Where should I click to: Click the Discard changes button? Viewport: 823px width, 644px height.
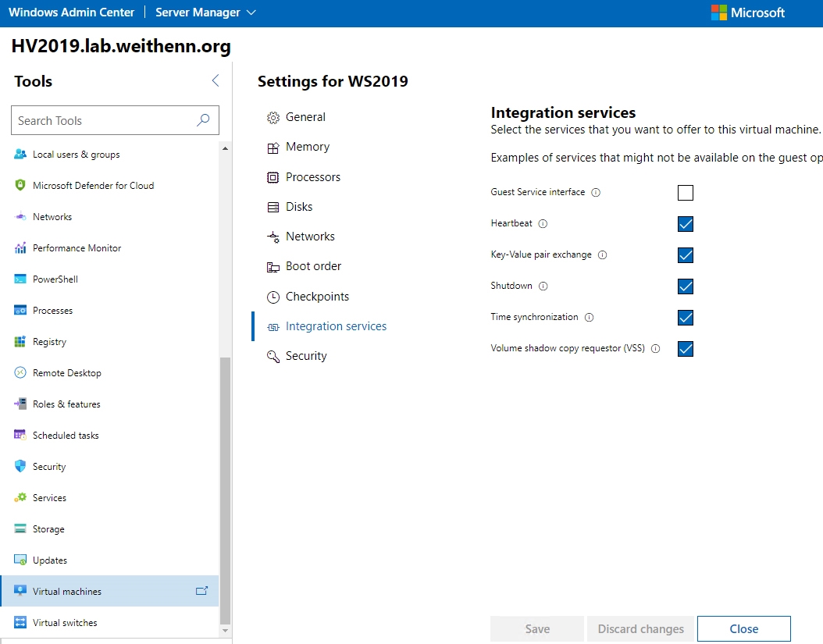click(x=640, y=629)
